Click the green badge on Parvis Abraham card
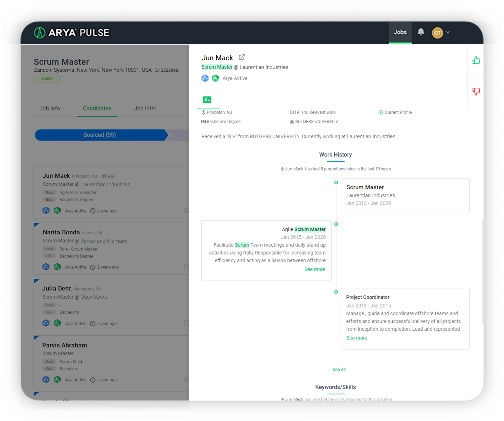The width and height of the screenshot is (504, 421). pos(57,380)
